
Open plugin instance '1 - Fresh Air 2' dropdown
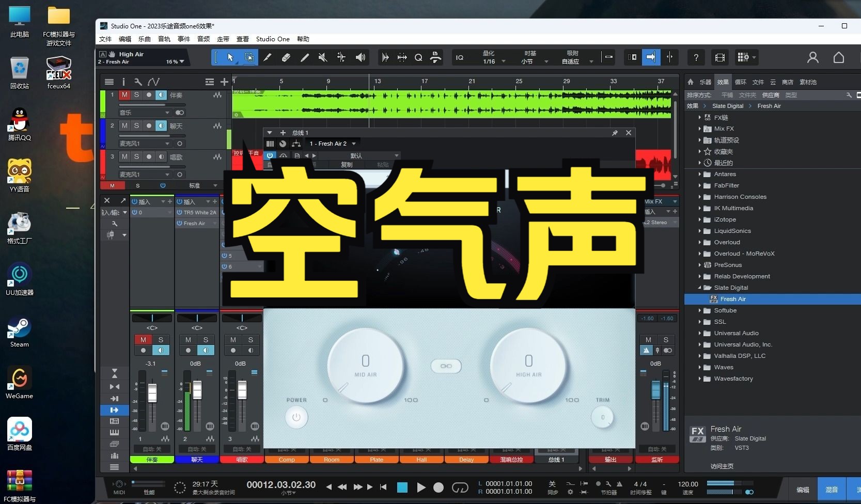332,144
